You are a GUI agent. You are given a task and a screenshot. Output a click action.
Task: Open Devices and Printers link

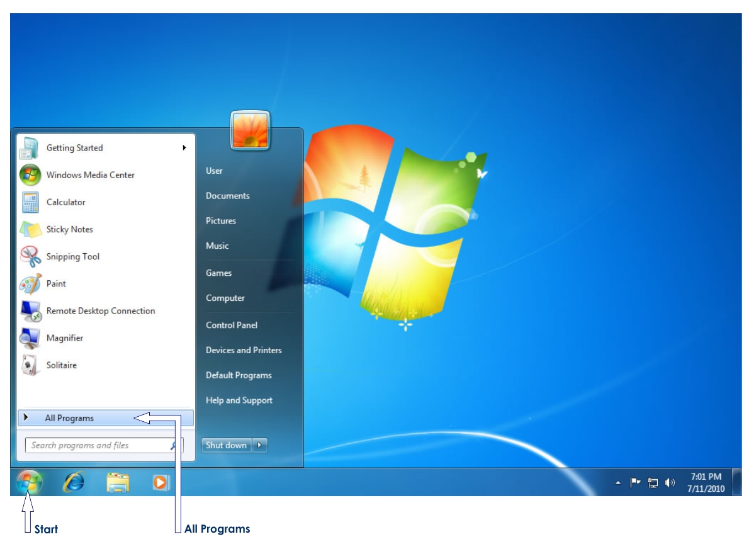(x=244, y=350)
